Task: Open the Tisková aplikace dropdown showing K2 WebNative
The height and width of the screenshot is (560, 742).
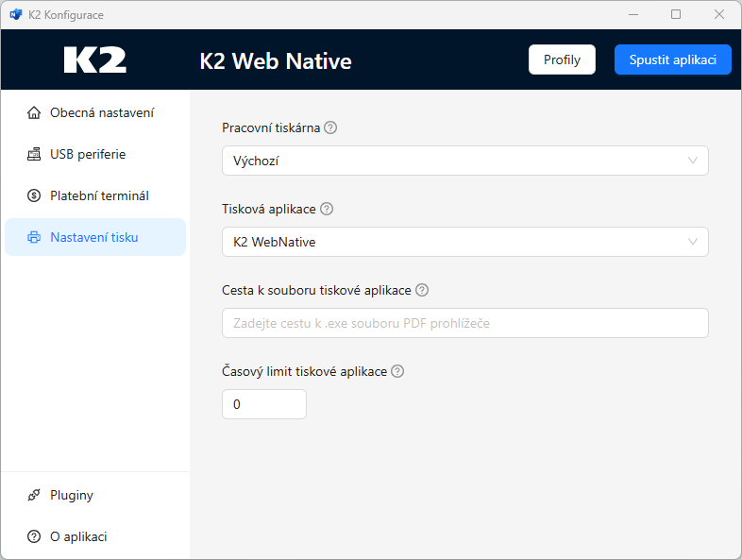Action: click(464, 242)
